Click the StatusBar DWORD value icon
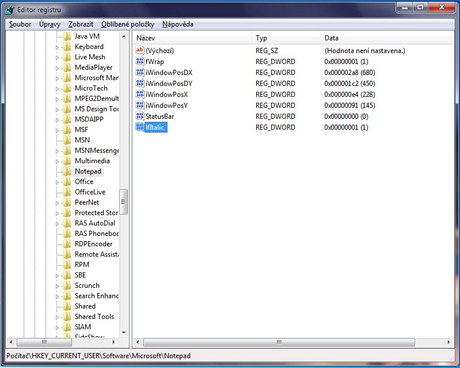Image resolution: width=460 pixels, height=368 pixels. coord(140,116)
